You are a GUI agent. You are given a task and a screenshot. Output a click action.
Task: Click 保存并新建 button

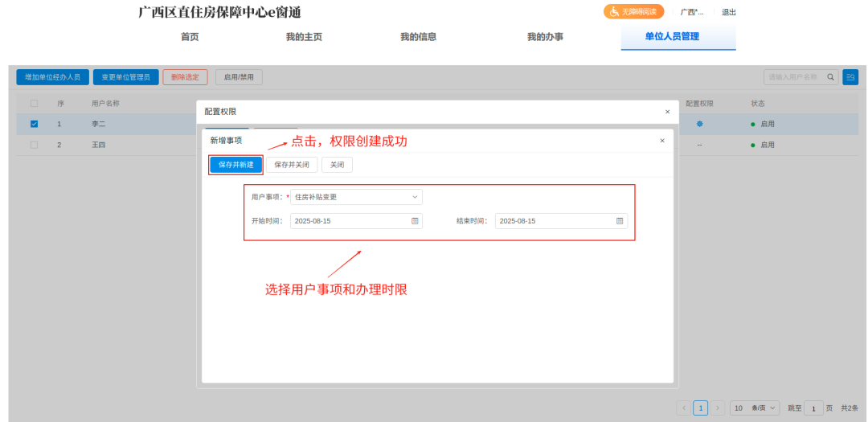coord(236,165)
